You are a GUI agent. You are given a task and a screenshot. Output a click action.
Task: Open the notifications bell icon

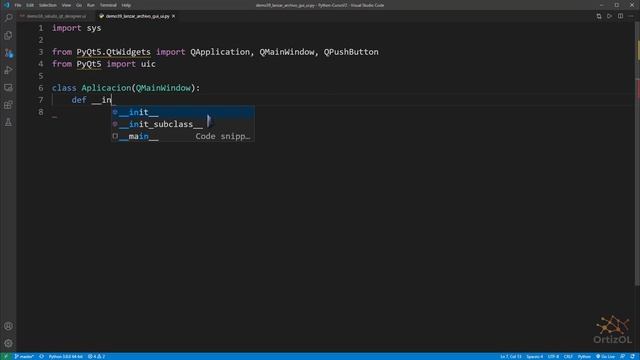632,356
